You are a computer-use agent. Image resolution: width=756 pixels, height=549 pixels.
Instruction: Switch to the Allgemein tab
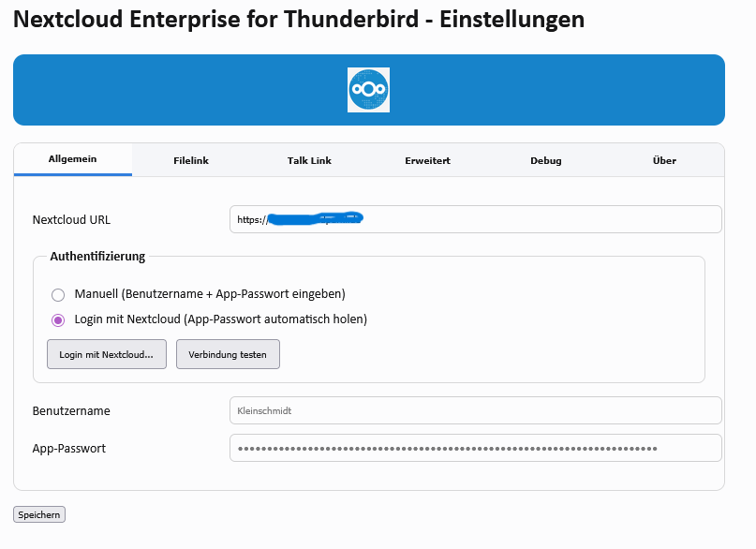[x=73, y=160]
